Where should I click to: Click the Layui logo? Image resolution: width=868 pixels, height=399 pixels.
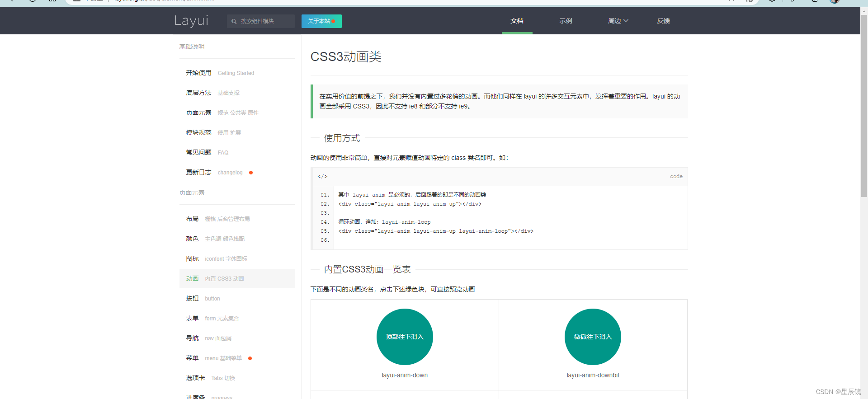pos(191,21)
